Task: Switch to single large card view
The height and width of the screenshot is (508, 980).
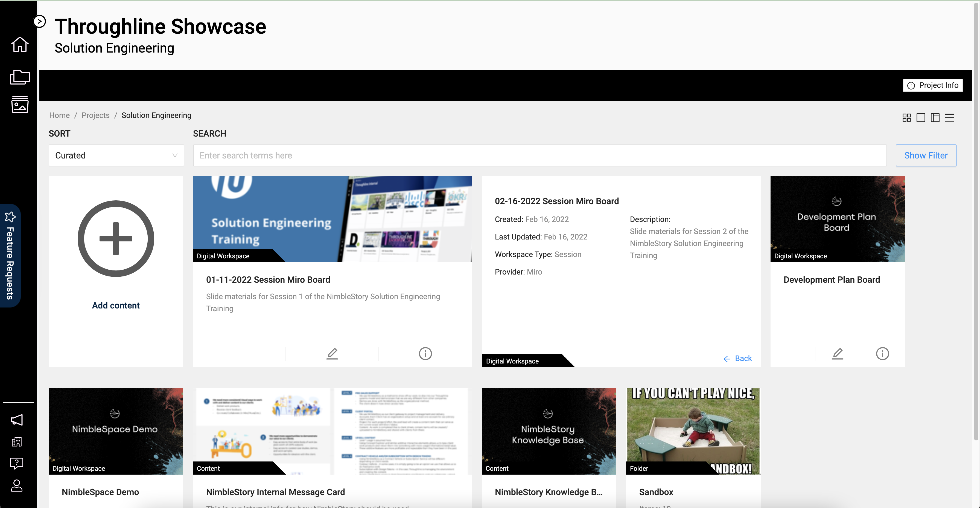Action: point(921,118)
